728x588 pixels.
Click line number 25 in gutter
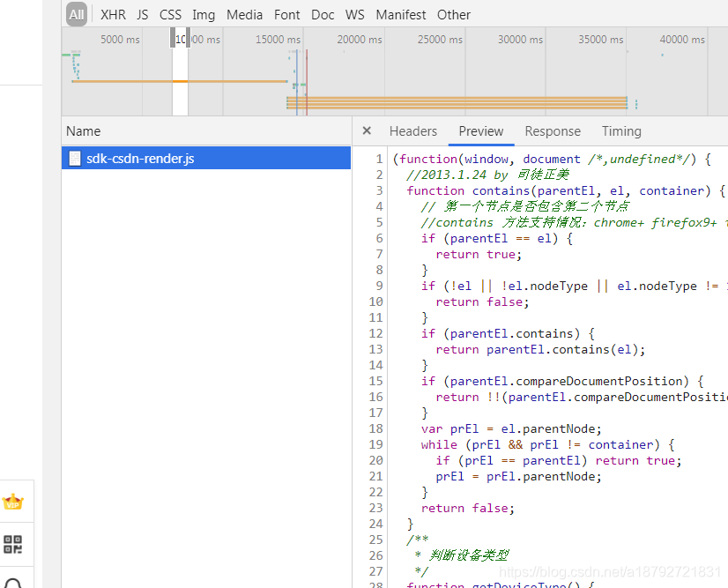tap(376, 540)
